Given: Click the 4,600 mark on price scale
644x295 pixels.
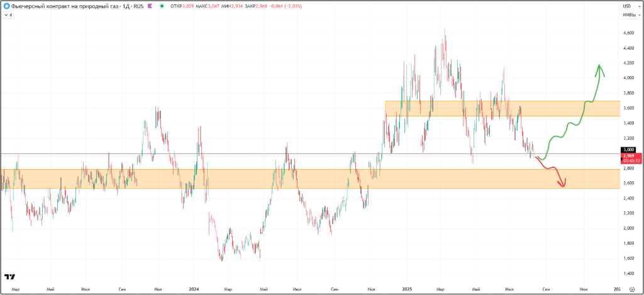Looking at the screenshot, I should [x=630, y=33].
